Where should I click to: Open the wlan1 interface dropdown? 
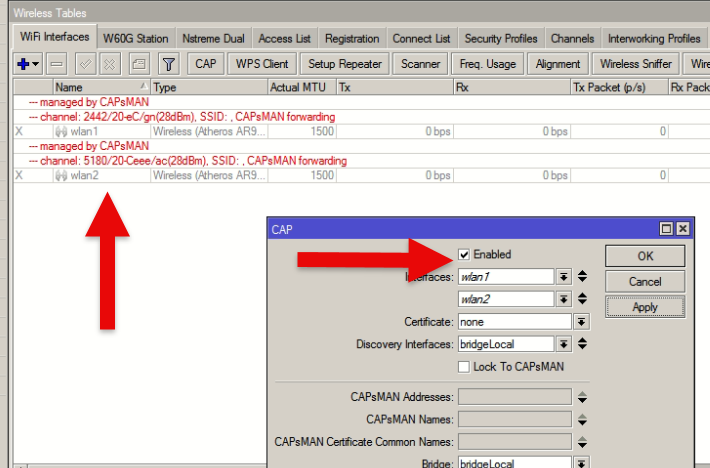tap(564, 277)
